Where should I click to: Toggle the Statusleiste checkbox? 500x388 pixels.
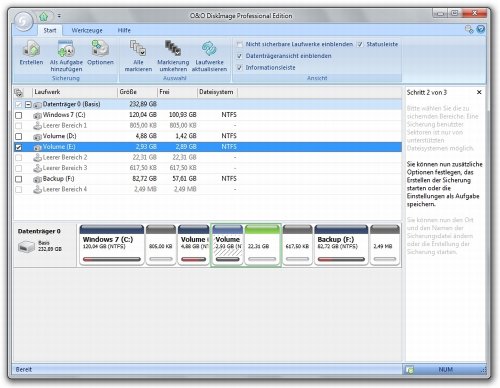tap(360, 44)
